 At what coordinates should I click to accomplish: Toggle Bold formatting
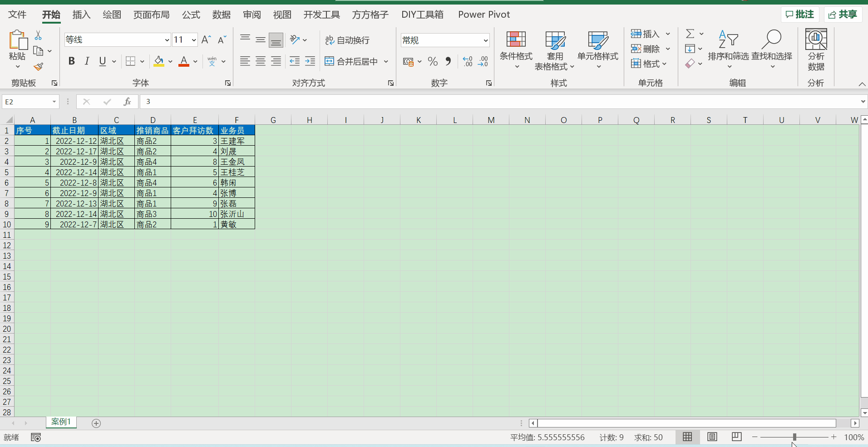tap(71, 61)
